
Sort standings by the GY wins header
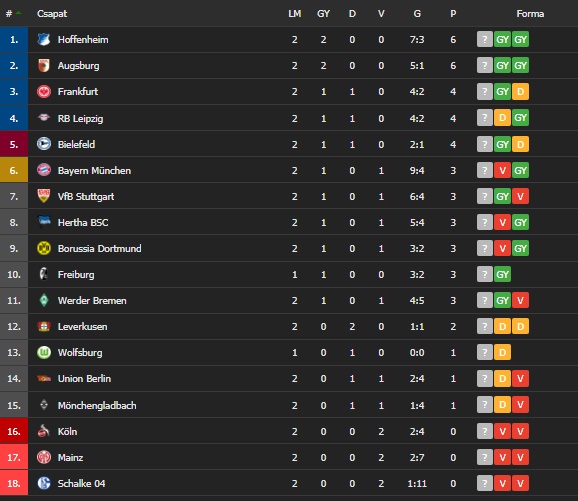(x=323, y=14)
